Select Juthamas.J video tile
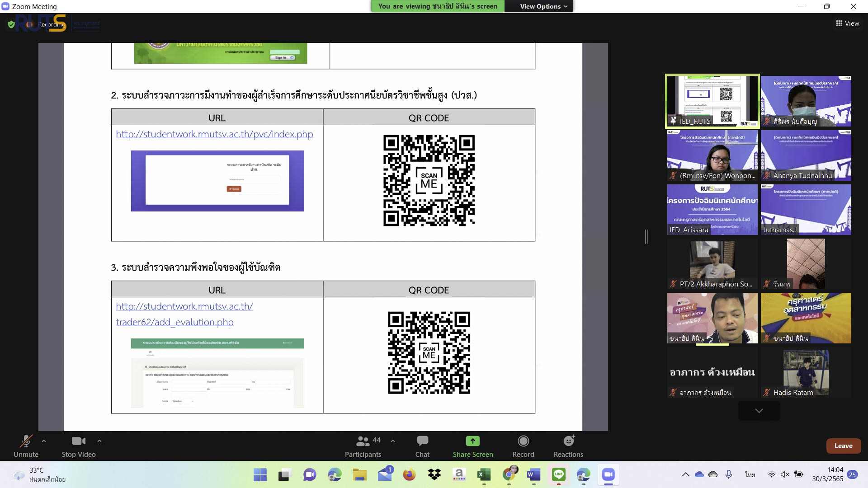The image size is (868, 488). tap(806, 210)
